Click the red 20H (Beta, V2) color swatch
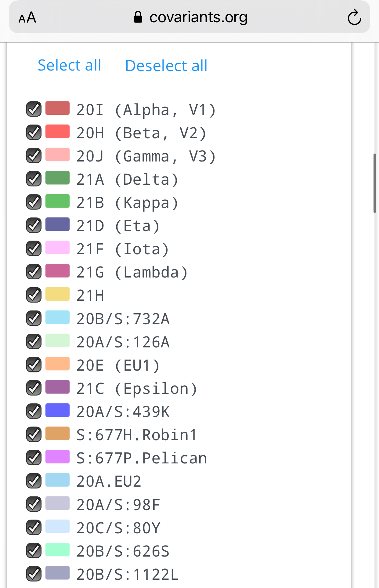379x588 pixels. coord(57,132)
